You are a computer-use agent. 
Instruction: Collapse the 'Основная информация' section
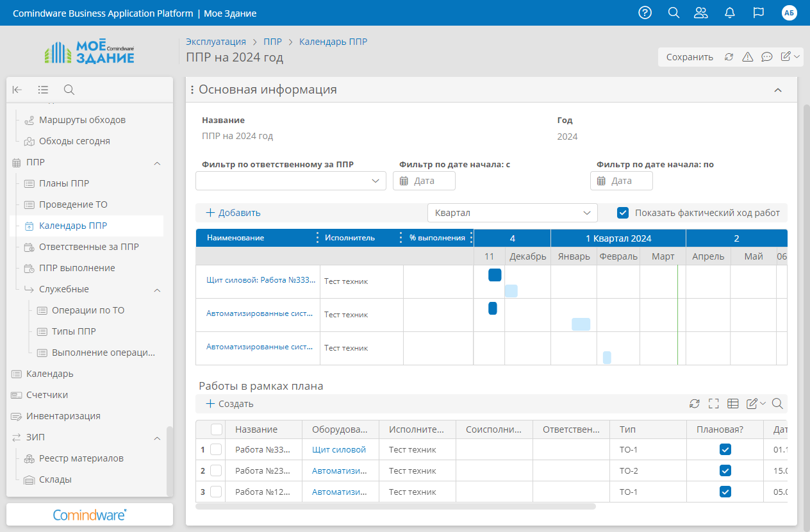coord(778,90)
